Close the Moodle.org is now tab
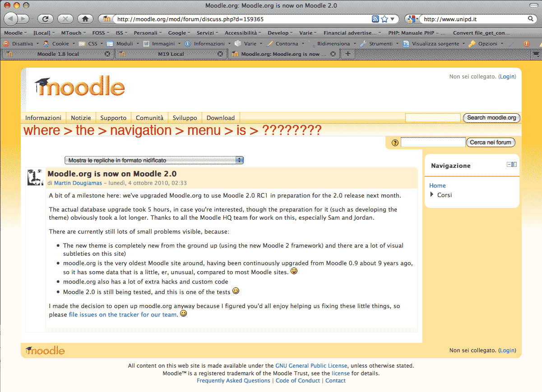The image size is (542, 392). coord(333,54)
